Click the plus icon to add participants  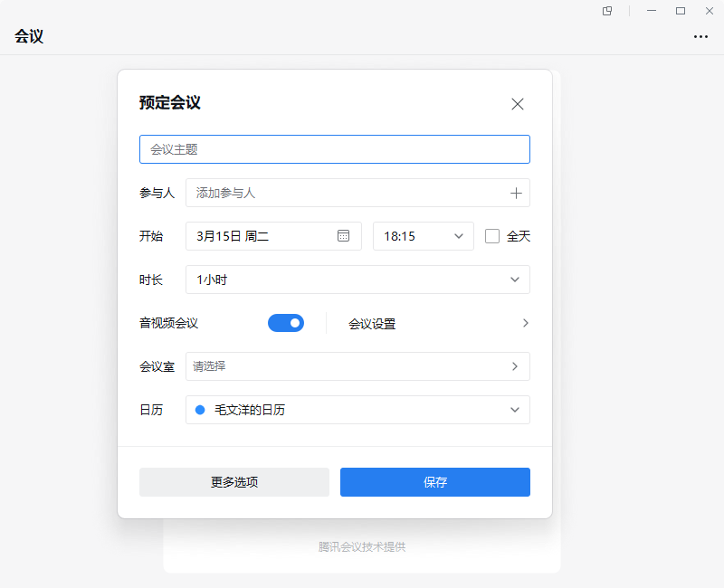pyautogui.click(x=516, y=193)
